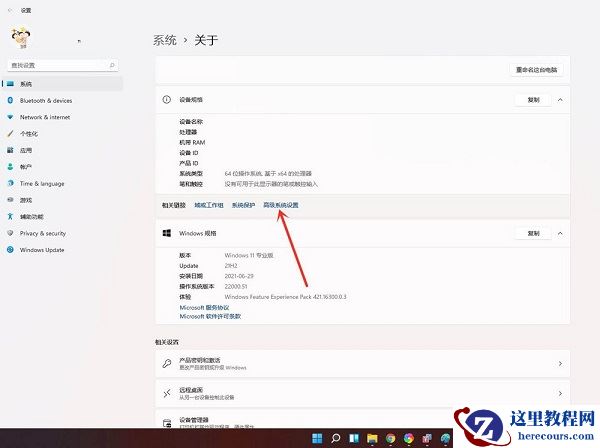Go to 系统 in the breadcrumb
The width and height of the screenshot is (600, 448).
[x=165, y=40]
